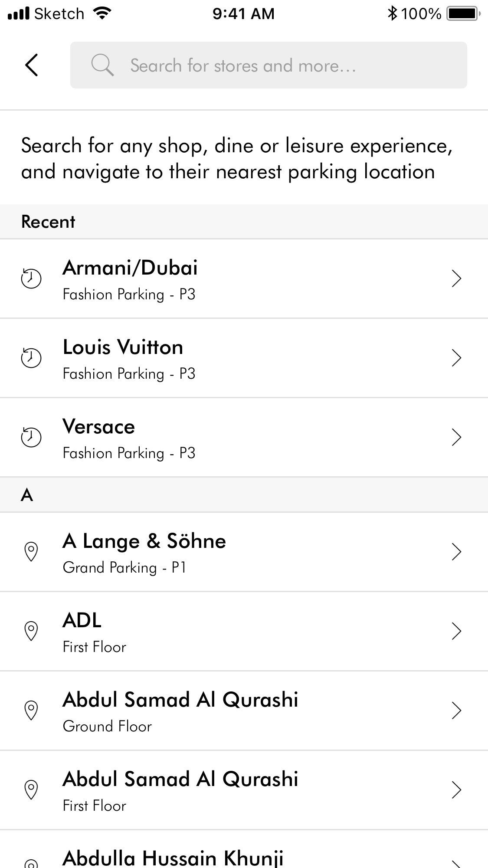Tap the back arrow icon
Viewport: 488px width, 868px height.
[x=32, y=66]
